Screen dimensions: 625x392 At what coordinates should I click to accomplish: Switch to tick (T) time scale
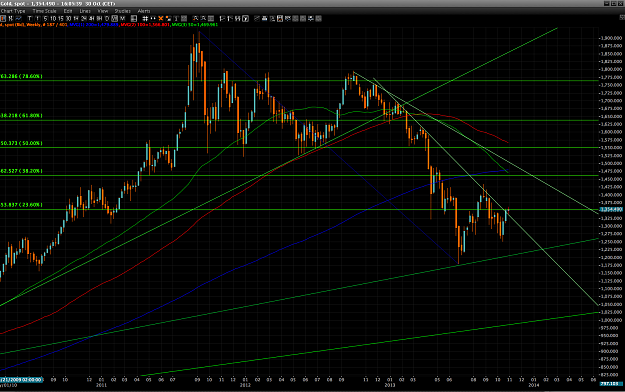tap(29, 18)
